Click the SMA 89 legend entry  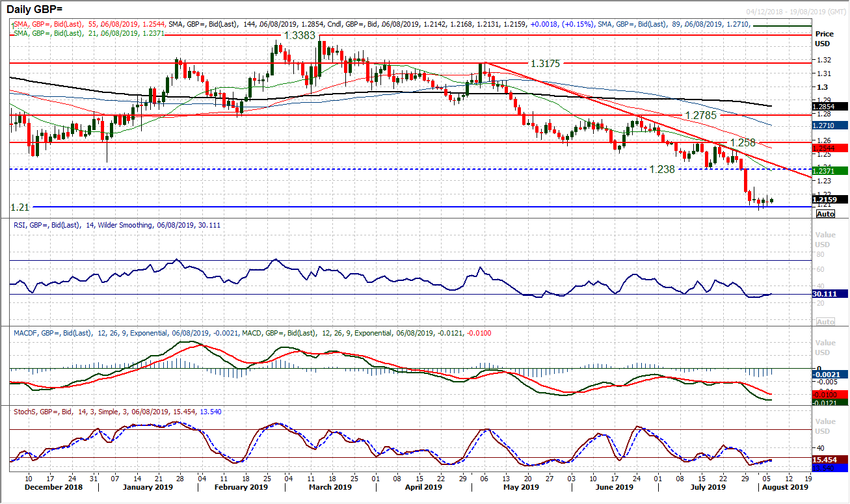[x=673, y=24]
